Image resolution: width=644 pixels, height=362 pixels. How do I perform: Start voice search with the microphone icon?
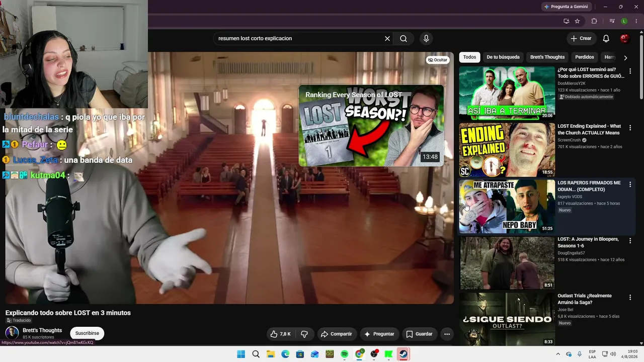coord(426,39)
